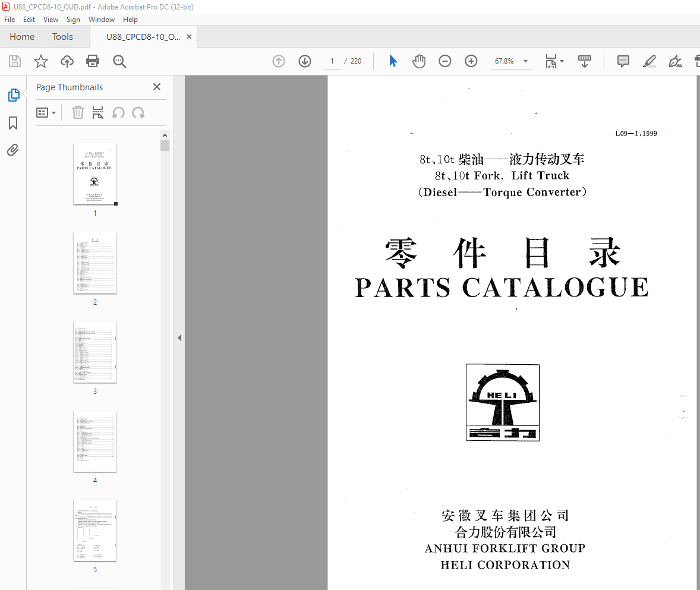Toggle read mode keyboard-arrow icon
Screen dimensions: 700x590
coord(584,61)
